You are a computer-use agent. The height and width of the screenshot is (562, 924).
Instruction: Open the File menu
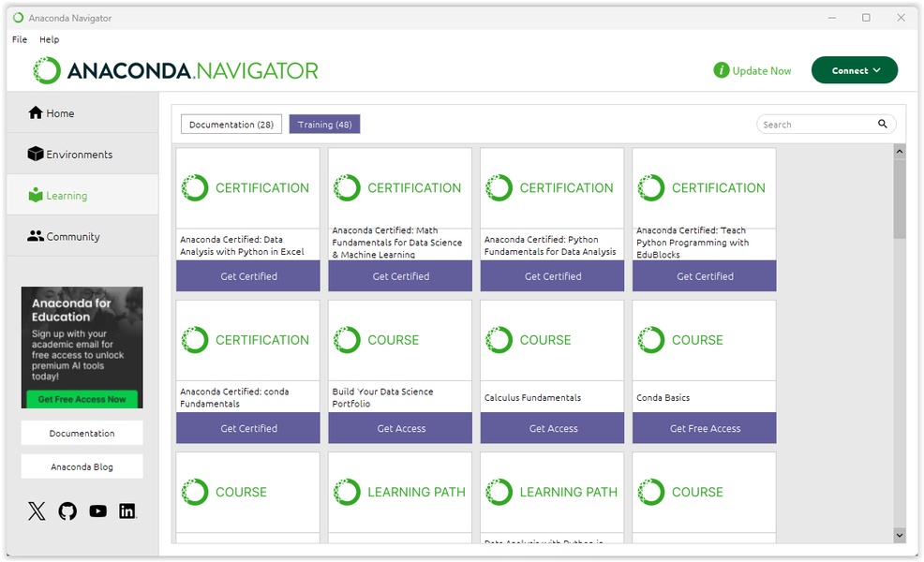(x=20, y=39)
